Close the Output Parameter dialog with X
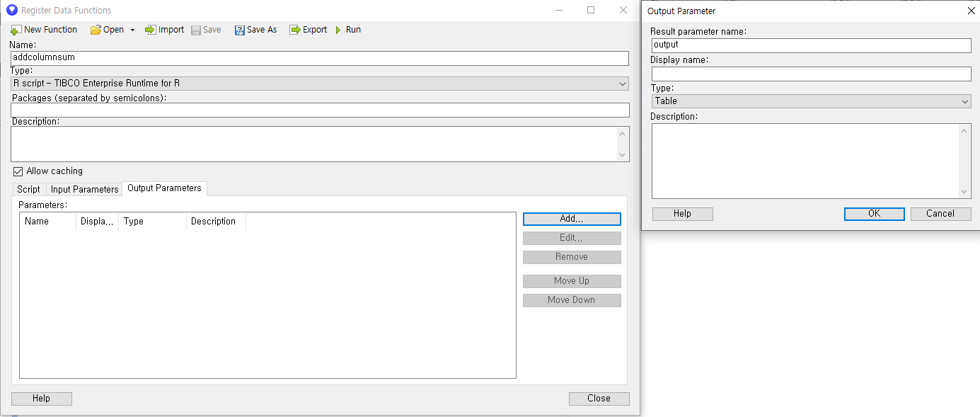The width and height of the screenshot is (980, 417). [x=971, y=11]
